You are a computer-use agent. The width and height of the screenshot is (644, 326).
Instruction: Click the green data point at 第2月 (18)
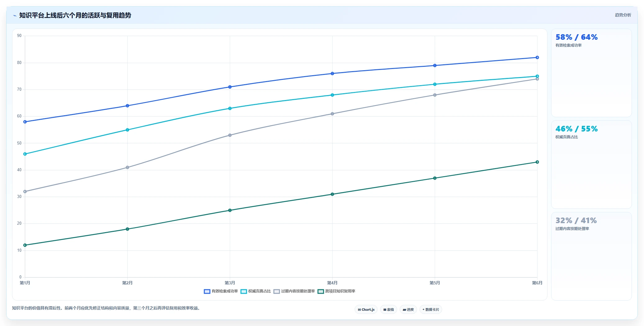[127, 229]
